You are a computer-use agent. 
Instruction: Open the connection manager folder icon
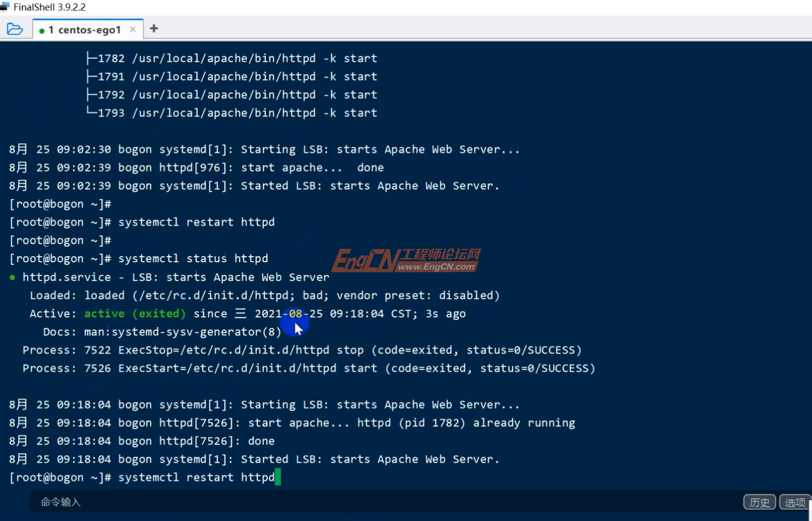[x=15, y=29]
